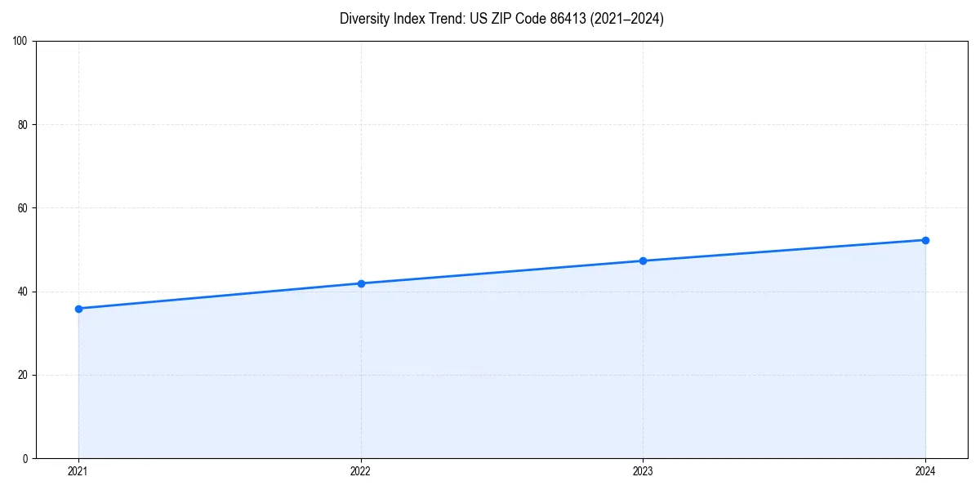Click the trend line between 2023 and 2024
The width and height of the screenshot is (980, 490).
(784, 250)
